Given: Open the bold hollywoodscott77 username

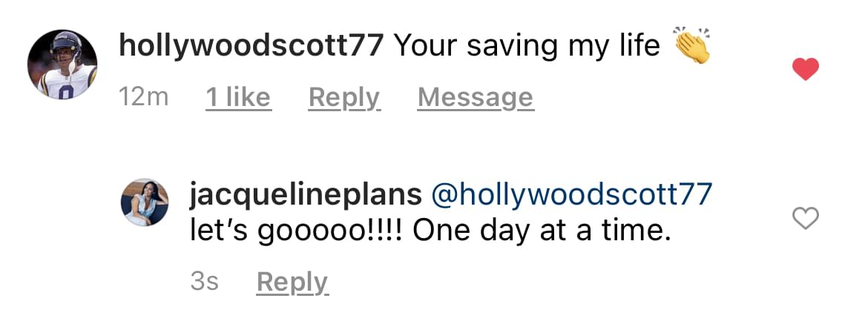Looking at the screenshot, I should click(x=251, y=46).
